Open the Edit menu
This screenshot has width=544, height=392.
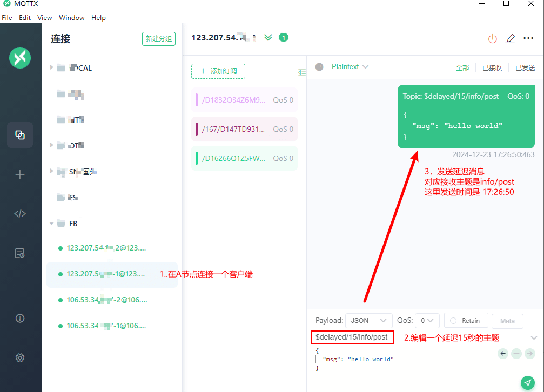click(x=25, y=17)
